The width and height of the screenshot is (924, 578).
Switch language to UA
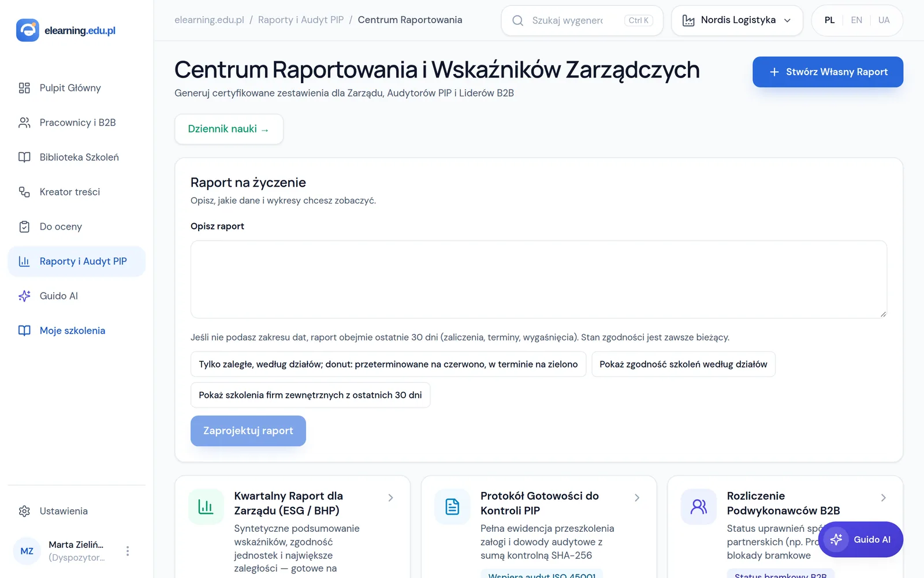[x=884, y=20]
